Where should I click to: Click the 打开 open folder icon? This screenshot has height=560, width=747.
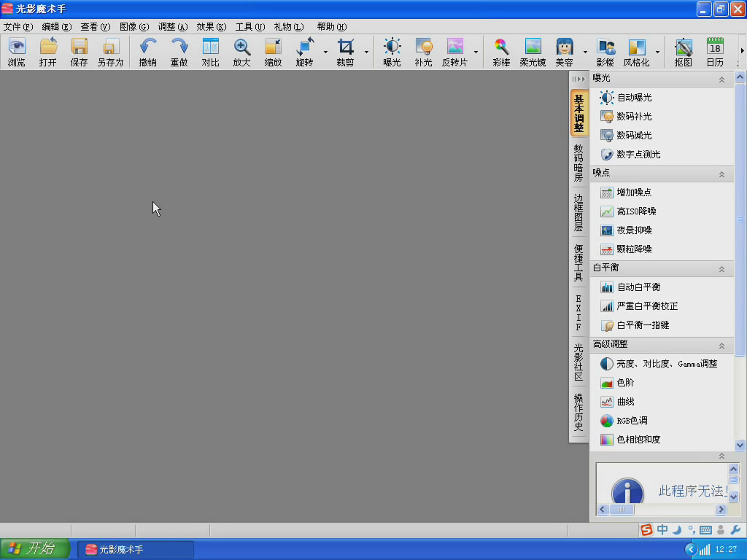(47, 52)
